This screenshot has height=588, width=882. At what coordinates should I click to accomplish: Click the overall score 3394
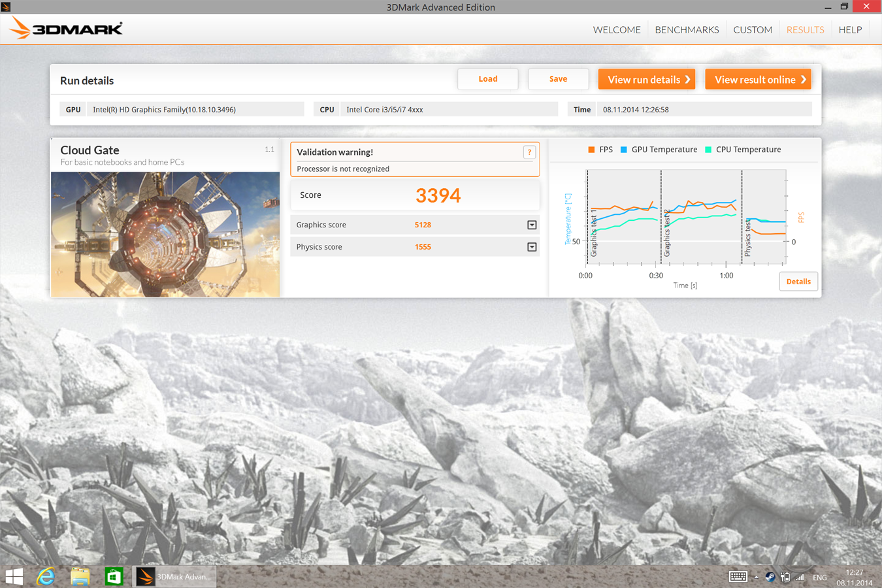click(438, 195)
